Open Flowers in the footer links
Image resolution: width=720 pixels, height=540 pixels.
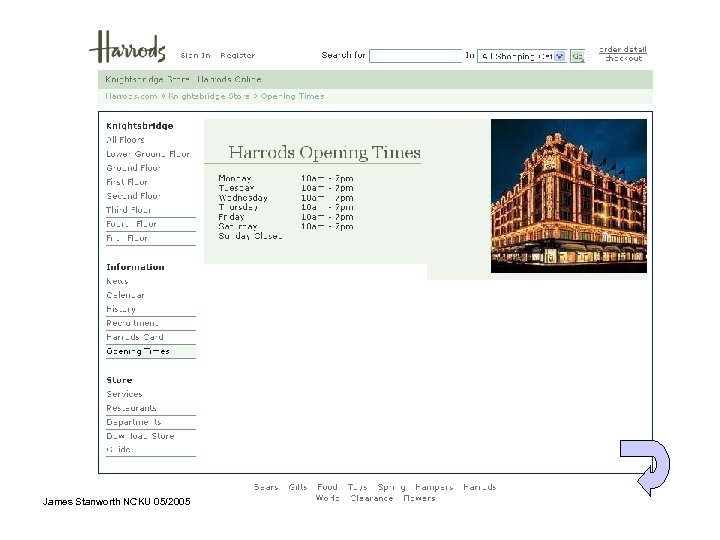tap(419, 498)
